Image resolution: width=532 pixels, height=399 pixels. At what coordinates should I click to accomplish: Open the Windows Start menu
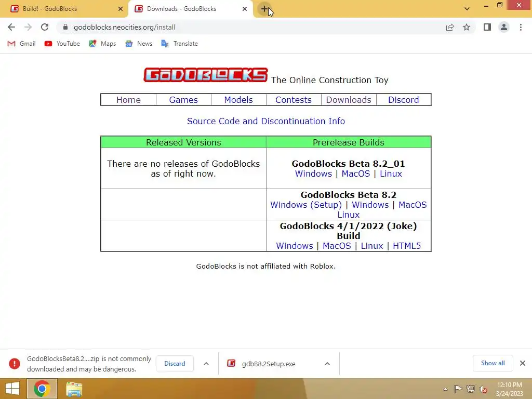(12, 389)
